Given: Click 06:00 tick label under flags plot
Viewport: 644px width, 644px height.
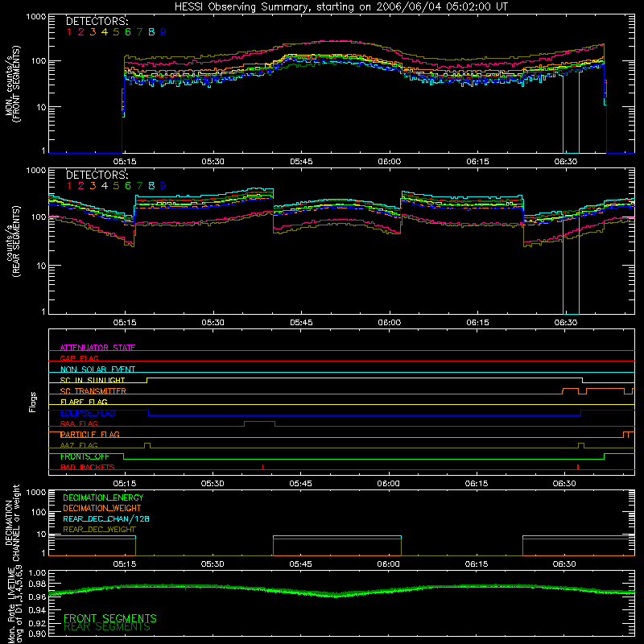Looking at the screenshot, I should tap(389, 484).
